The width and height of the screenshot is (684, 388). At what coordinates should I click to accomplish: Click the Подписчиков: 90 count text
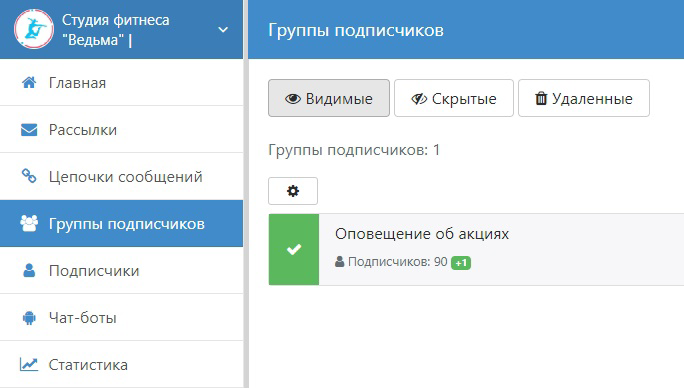[398, 262]
